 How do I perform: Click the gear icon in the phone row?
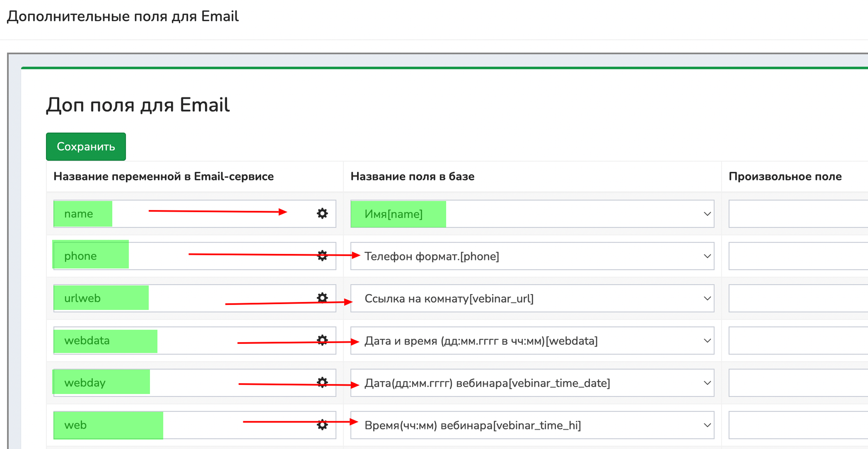coord(322,255)
